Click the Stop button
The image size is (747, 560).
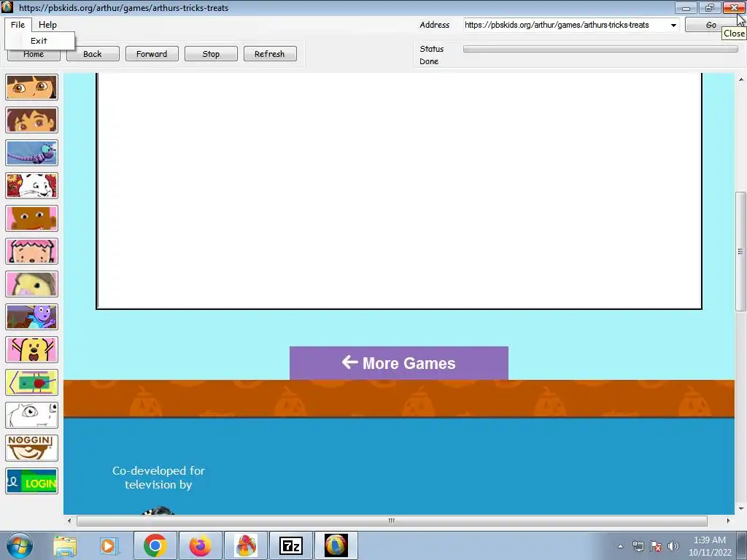(211, 54)
